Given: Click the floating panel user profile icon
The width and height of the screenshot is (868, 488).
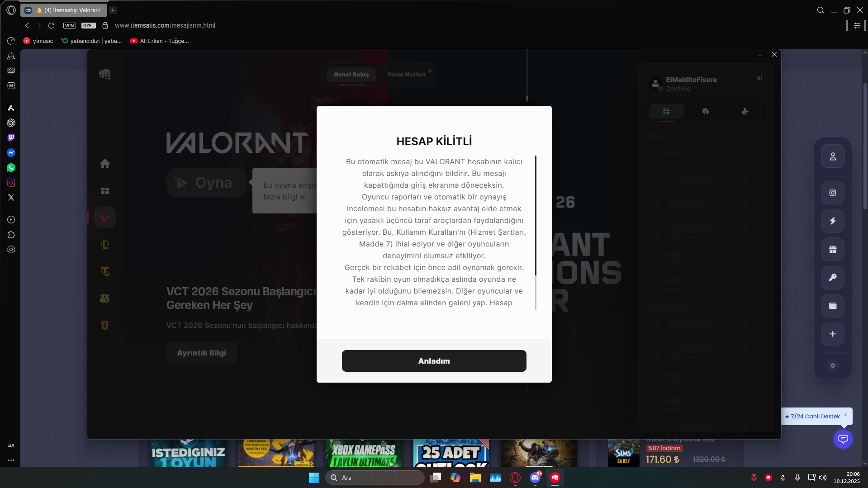Looking at the screenshot, I should (x=833, y=156).
